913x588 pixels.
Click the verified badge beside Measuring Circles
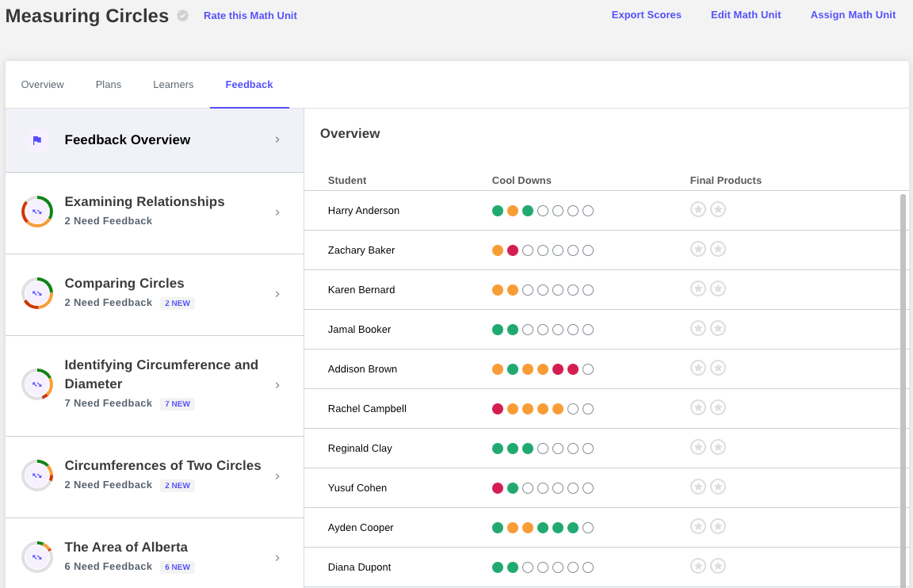[183, 16]
